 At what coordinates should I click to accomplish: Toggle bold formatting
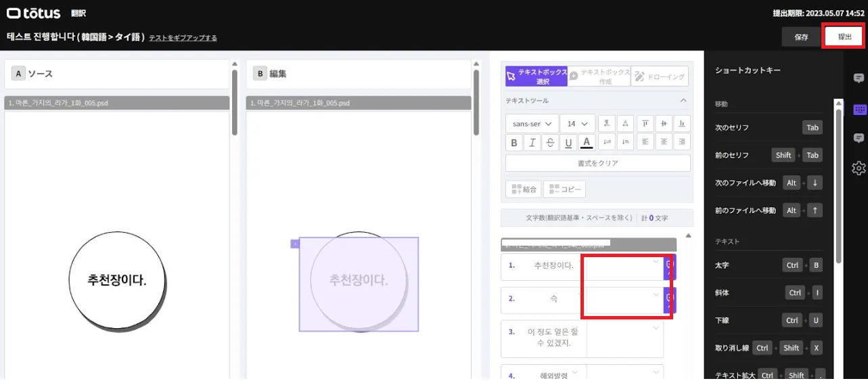point(514,142)
